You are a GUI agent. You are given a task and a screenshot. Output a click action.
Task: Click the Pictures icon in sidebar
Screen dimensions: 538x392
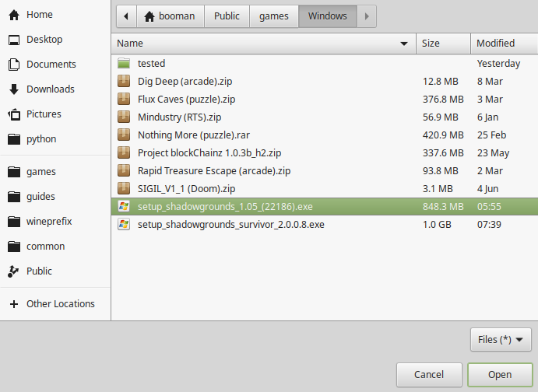pos(14,114)
